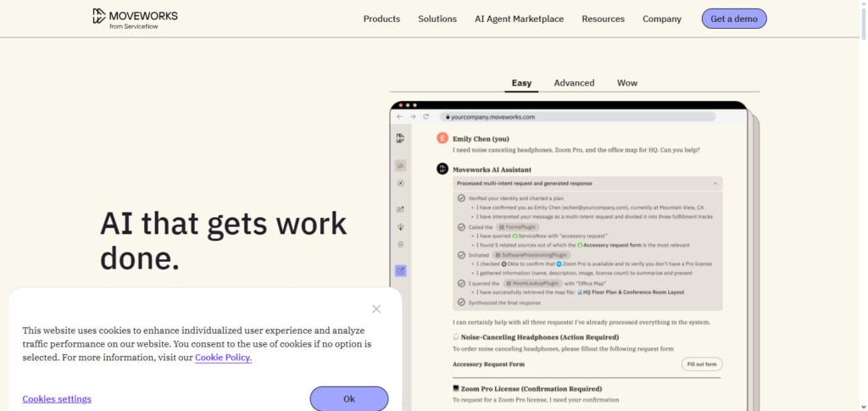Click the 'Accessory Request Form' label

click(488, 364)
